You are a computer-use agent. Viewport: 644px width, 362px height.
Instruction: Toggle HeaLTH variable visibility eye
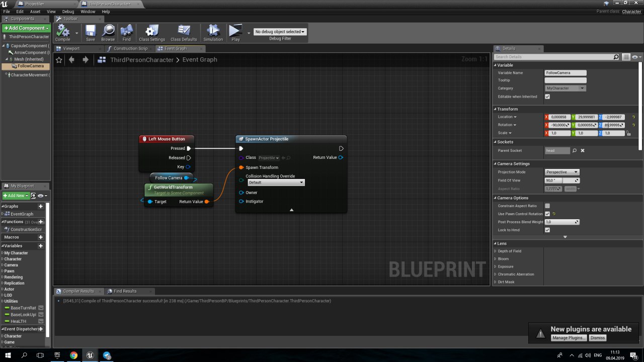(41, 321)
